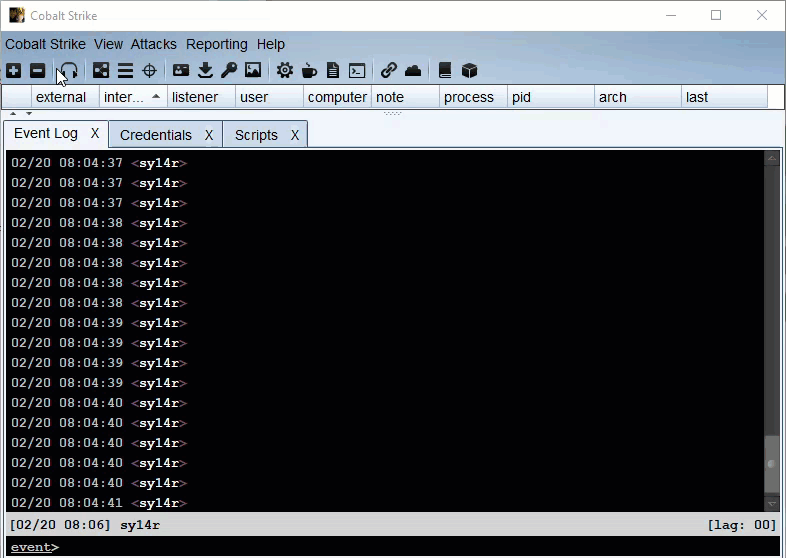Click the cube icon for About
The image size is (786, 558).
[x=469, y=71]
